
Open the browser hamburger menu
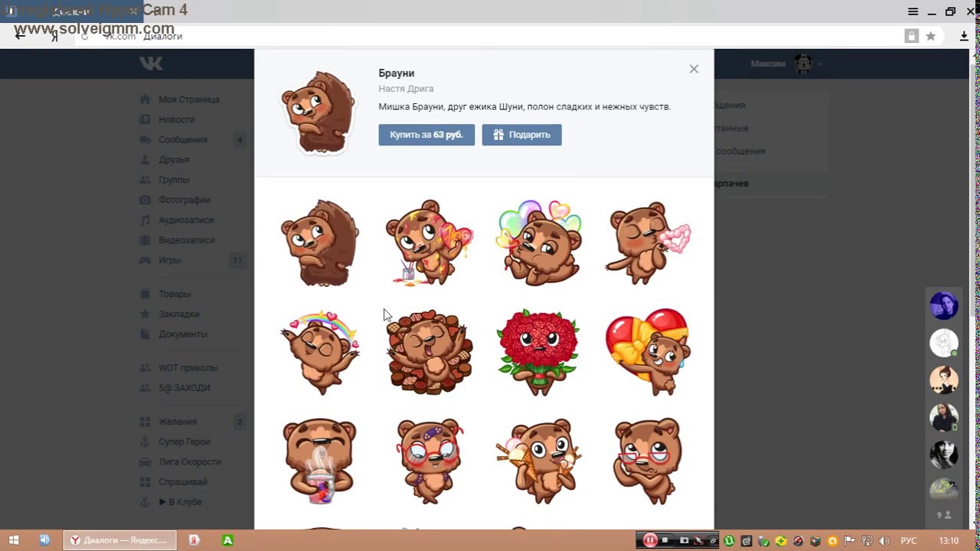click(913, 11)
